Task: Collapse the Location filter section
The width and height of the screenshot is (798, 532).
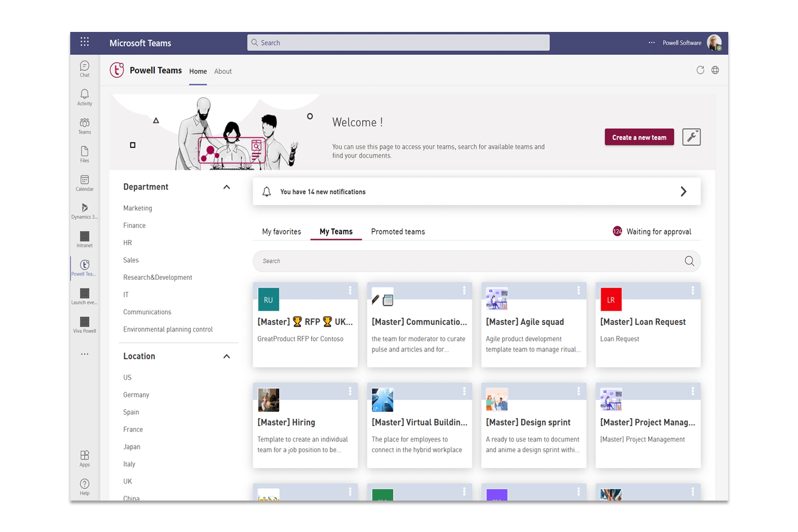Action: point(227,356)
